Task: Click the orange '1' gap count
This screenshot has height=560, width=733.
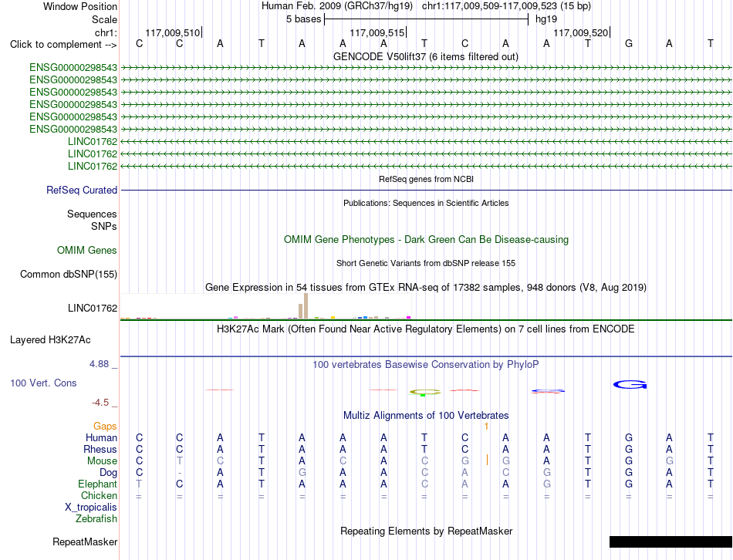Action: pyautogui.click(x=486, y=427)
